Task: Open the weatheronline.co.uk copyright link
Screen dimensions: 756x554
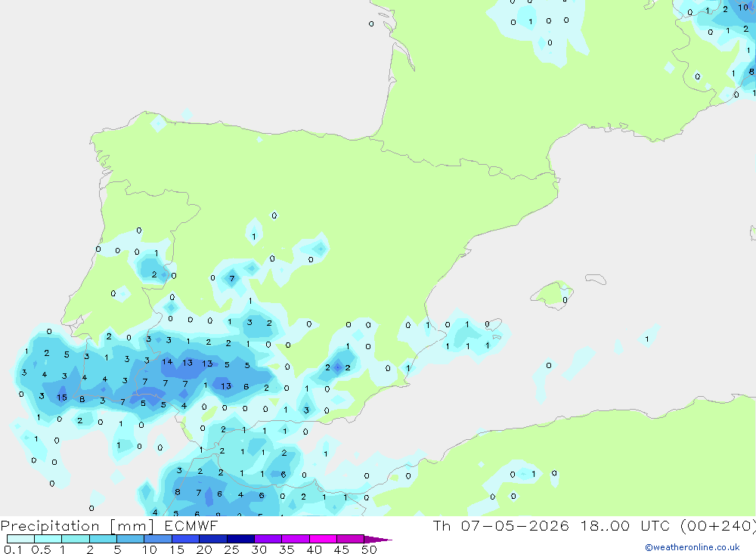Action: 692,547
